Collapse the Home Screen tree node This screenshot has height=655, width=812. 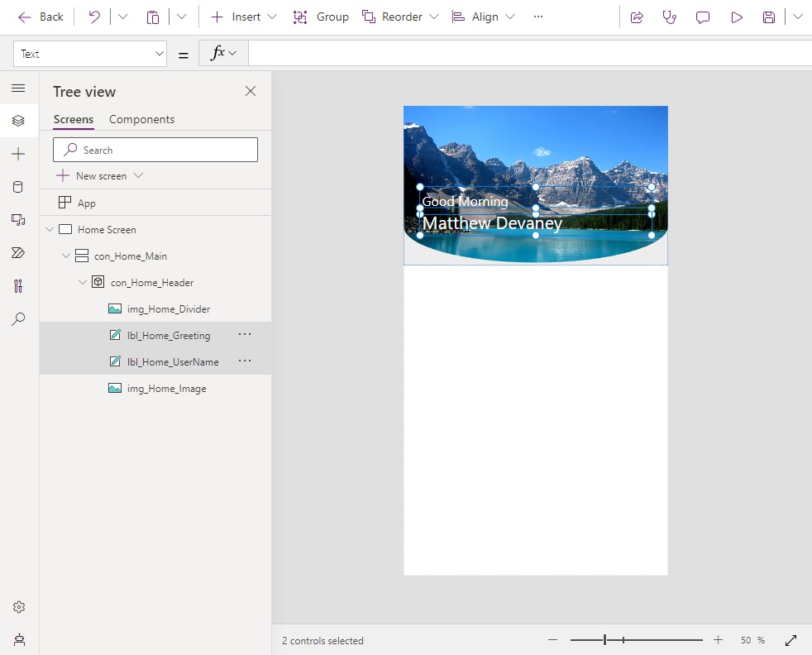[x=49, y=229]
